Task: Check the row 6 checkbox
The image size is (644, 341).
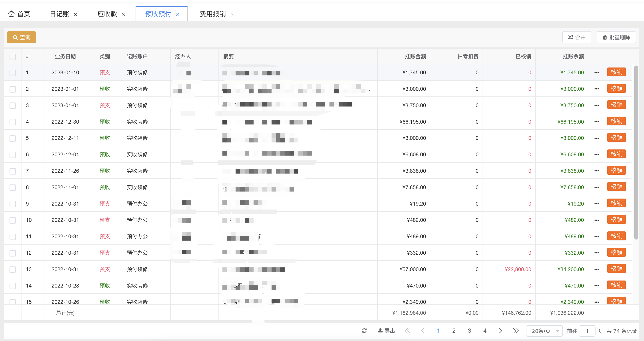Action: tap(13, 155)
